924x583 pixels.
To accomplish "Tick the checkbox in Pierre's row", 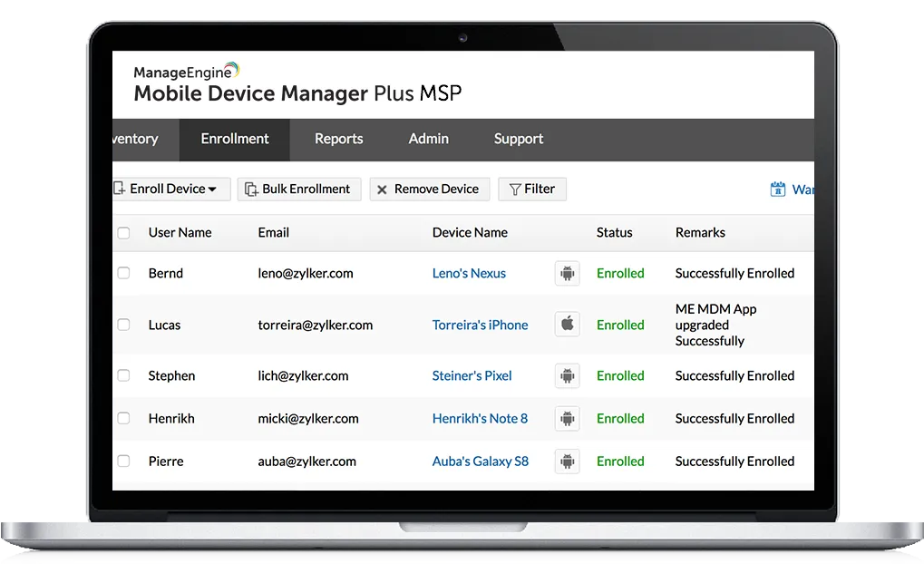I will [x=123, y=461].
